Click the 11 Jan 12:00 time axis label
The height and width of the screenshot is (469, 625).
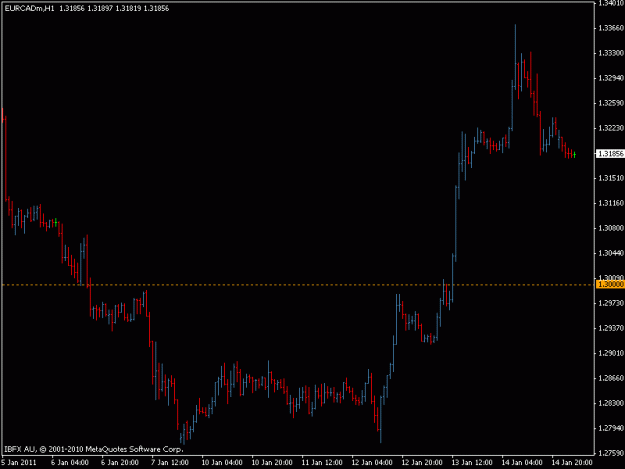click(x=322, y=463)
